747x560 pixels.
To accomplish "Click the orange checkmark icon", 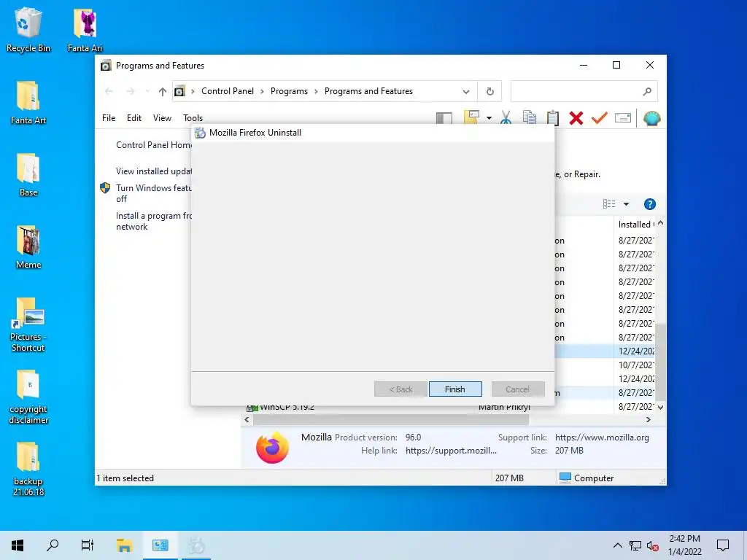I will 600,117.
